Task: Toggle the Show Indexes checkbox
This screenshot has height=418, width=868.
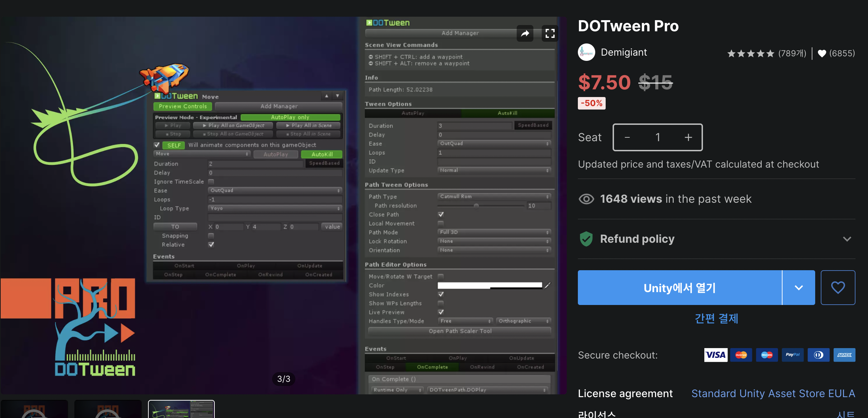Action: pyautogui.click(x=441, y=294)
